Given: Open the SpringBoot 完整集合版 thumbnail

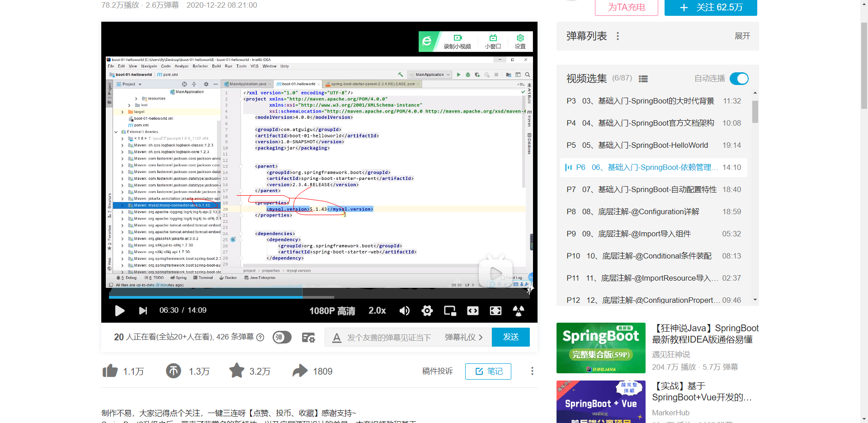Looking at the screenshot, I should 601,348.
